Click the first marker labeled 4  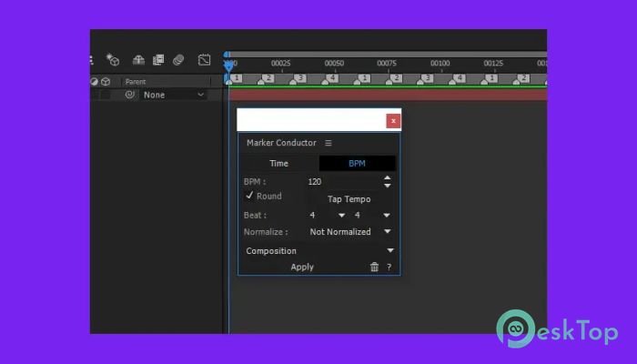332,78
